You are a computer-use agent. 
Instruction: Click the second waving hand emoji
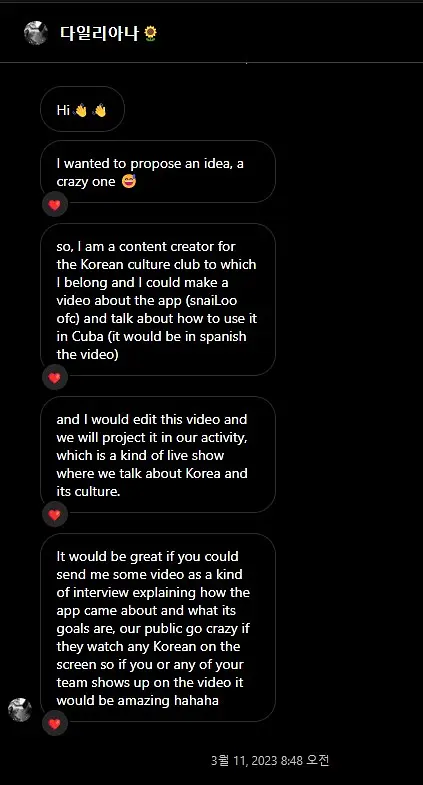(100, 110)
